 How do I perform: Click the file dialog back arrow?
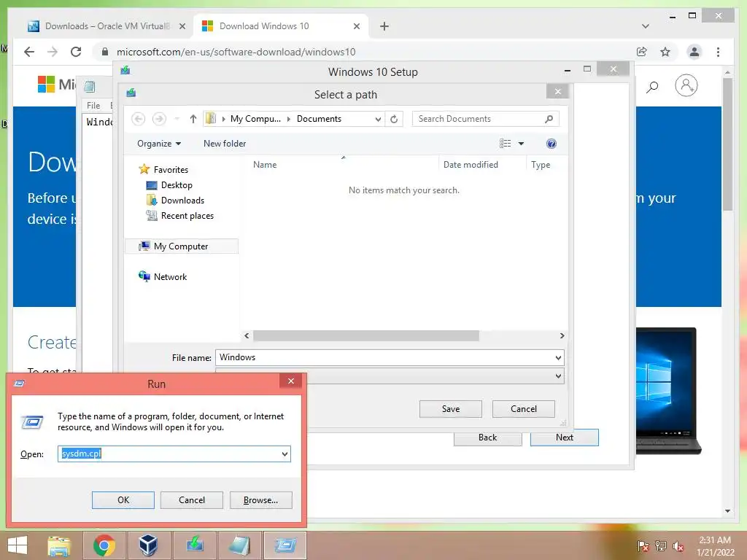pos(138,119)
